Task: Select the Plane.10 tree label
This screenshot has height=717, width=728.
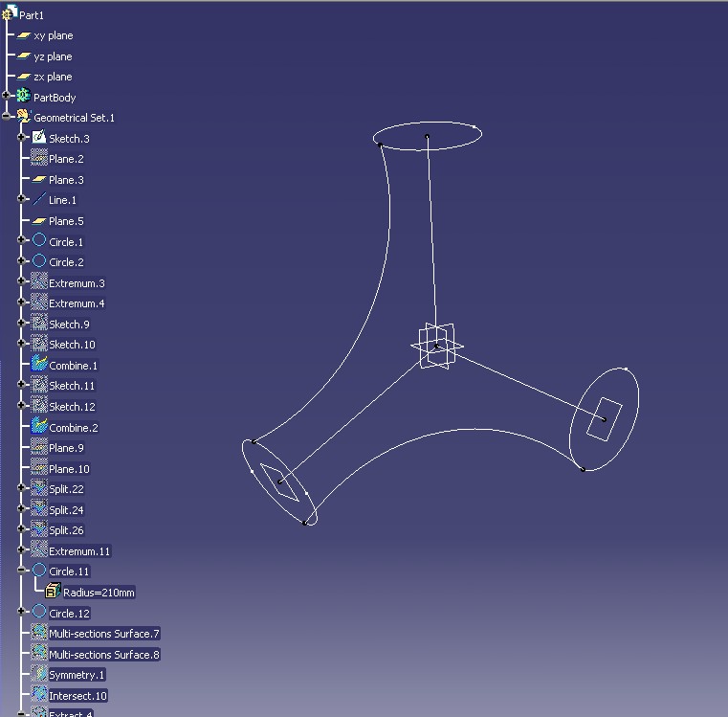Action: pos(69,469)
